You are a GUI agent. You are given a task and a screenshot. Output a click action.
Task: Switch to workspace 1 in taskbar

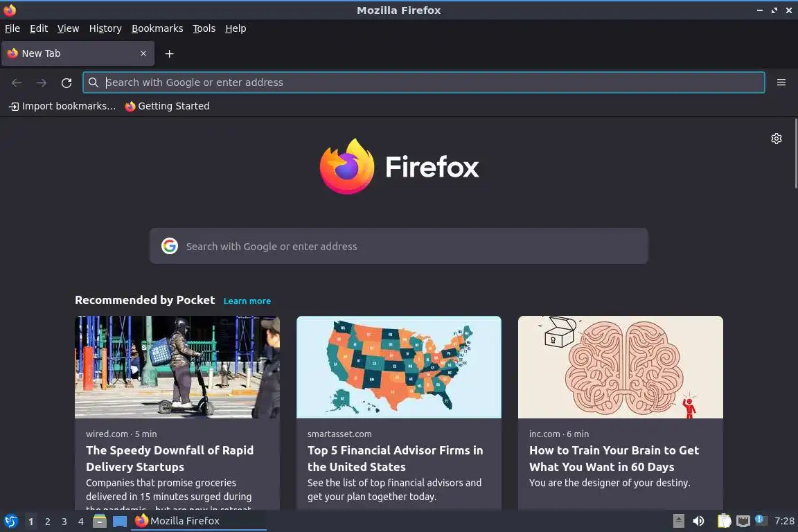(x=30, y=522)
